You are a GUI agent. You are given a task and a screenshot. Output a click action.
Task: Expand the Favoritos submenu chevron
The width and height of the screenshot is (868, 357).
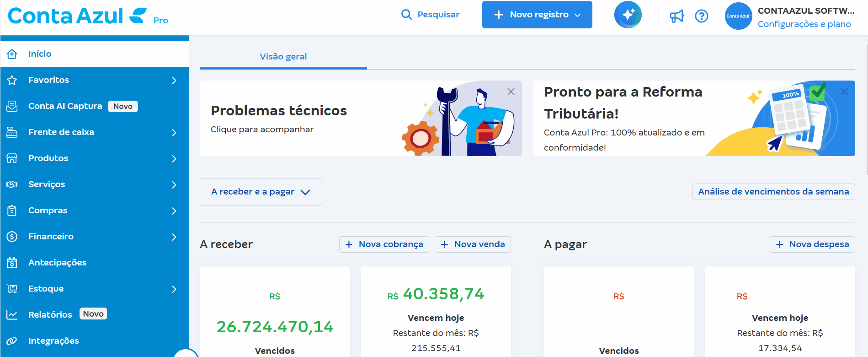(x=174, y=81)
